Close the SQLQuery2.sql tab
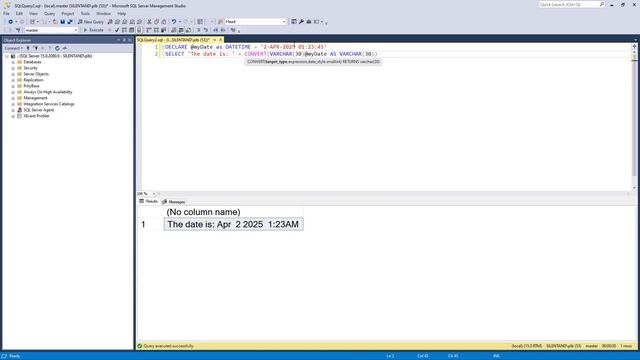640x360 pixels. click(x=221, y=40)
